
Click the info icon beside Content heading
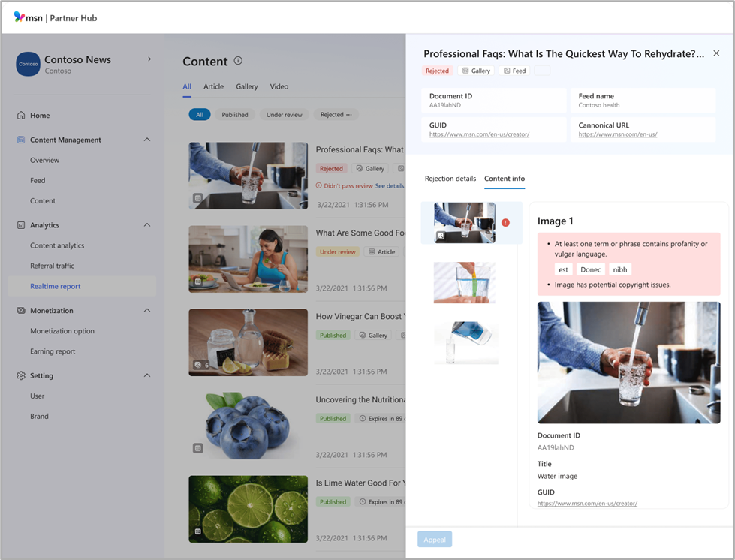pyautogui.click(x=238, y=61)
